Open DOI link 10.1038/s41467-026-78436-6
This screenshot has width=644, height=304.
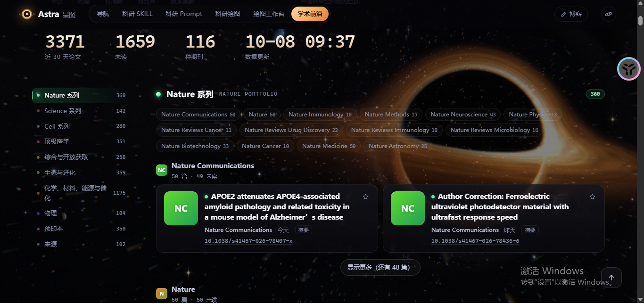(x=475, y=241)
